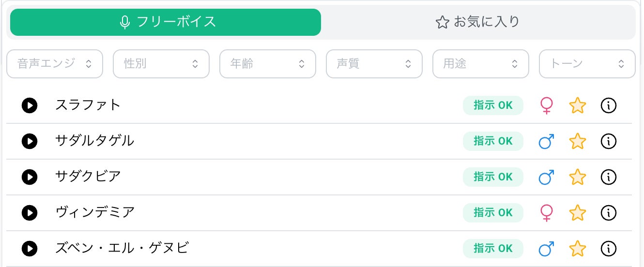Click 指示 OK badge for サダルタゲル
The height and width of the screenshot is (267, 644).
(x=493, y=141)
